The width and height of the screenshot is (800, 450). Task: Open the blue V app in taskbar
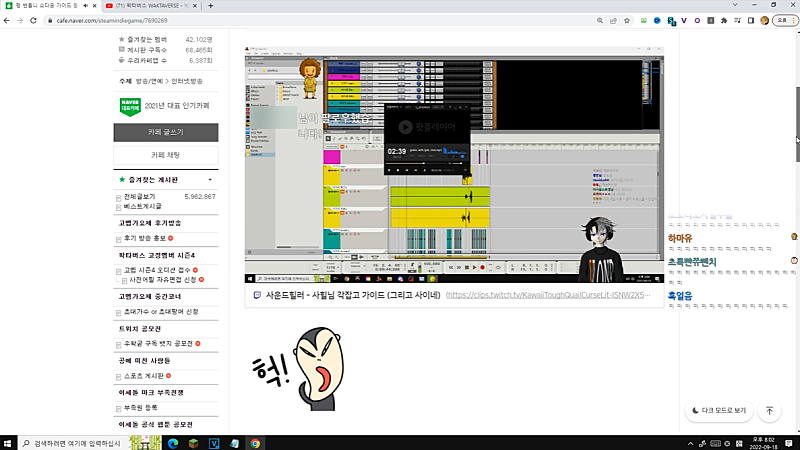[x=214, y=443]
